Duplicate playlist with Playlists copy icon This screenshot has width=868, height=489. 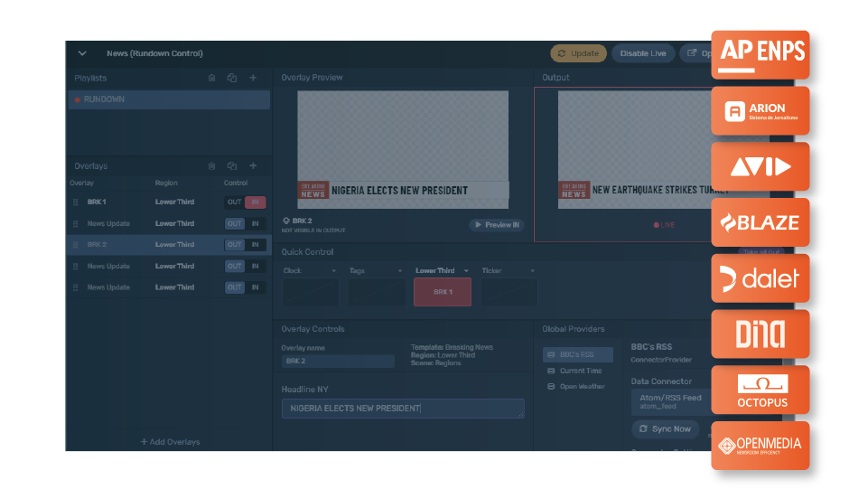point(232,79)
